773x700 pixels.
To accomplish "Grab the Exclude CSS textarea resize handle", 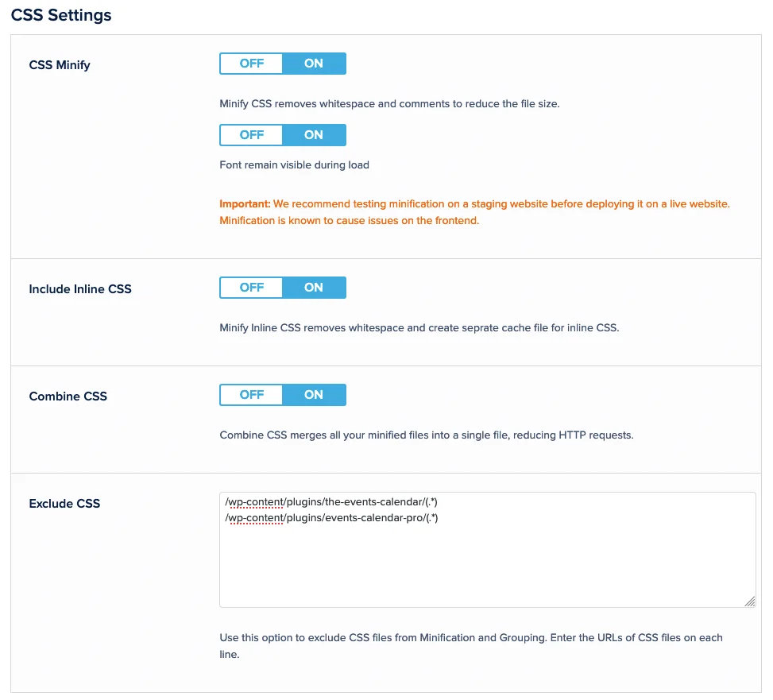I will tap(750, 602).
